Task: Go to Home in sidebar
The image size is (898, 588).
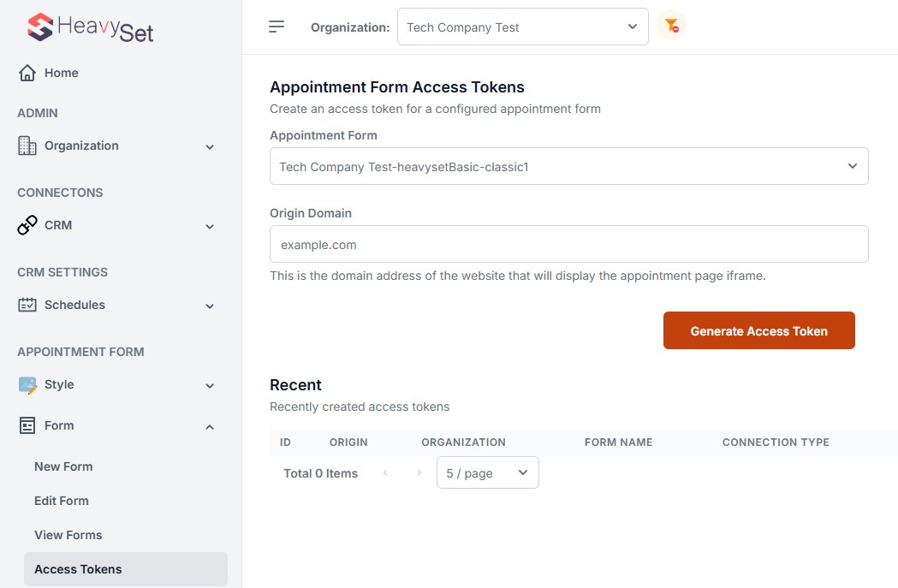Action: click(62, 73)
